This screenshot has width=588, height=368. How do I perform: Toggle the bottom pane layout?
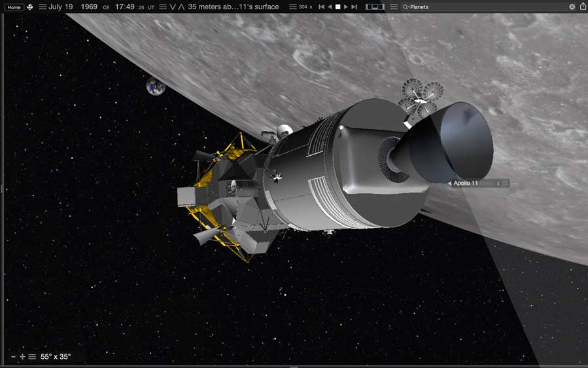coord(375,7)
